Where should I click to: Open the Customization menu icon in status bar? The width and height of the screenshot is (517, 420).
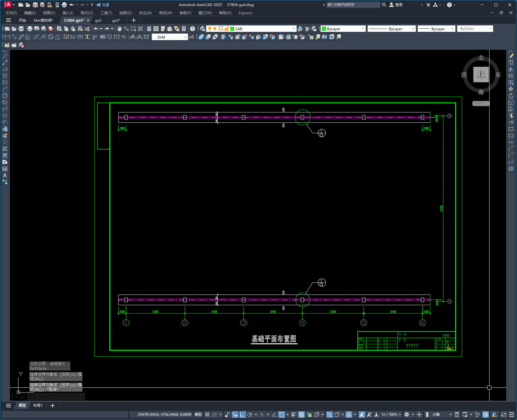tap(512, 415)
